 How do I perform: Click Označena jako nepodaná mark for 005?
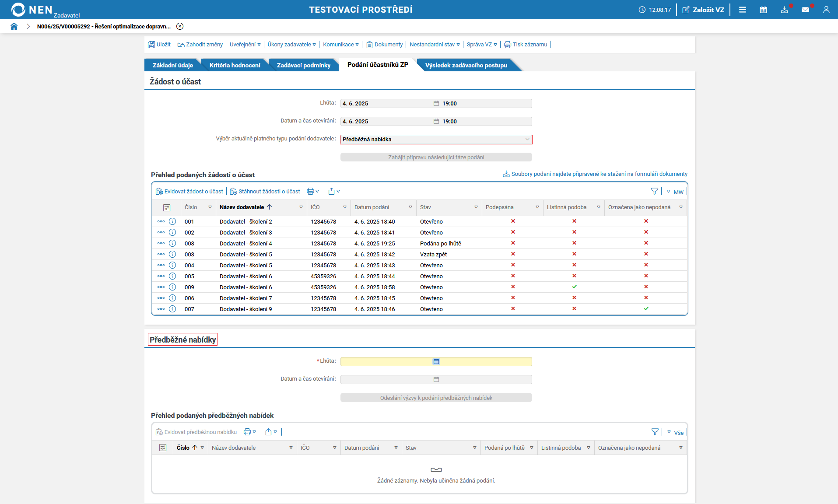pos(646,276)
